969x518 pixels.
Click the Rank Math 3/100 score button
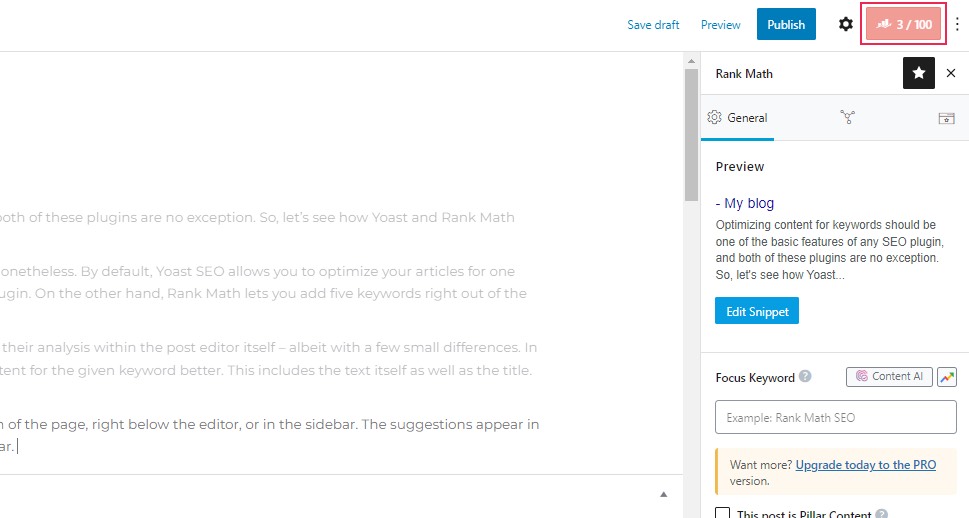coord(904,25)
